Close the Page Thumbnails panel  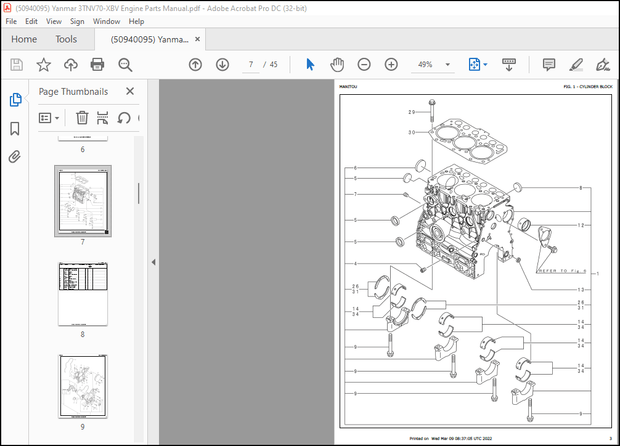click(130, 91)
